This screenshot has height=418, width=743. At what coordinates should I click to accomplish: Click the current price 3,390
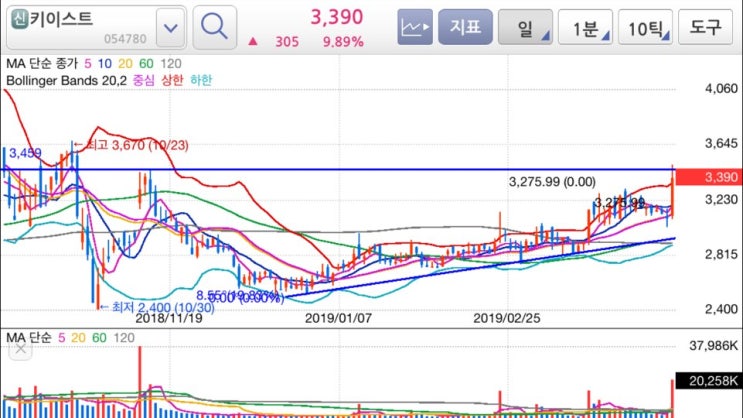tap(336, 17)
